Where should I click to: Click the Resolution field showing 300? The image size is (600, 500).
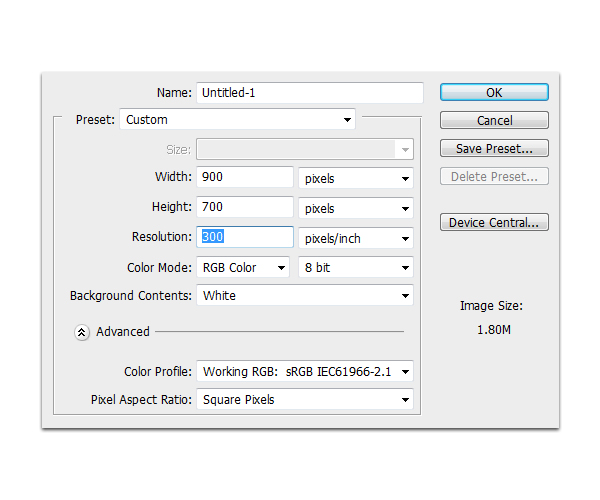[x=245, y=238]
